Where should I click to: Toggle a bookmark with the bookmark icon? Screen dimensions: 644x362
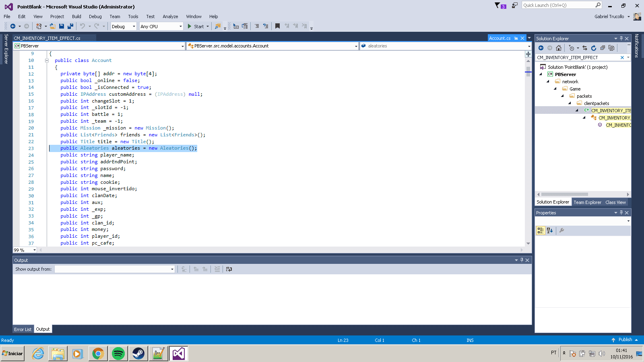tap(277, 26)
